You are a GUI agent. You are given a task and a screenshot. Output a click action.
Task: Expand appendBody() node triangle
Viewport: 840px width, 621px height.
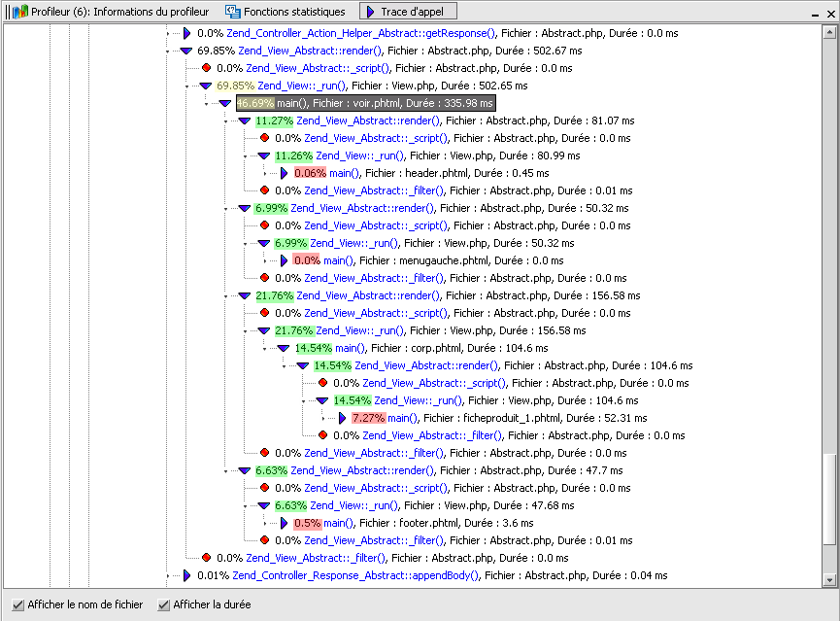pyautogui.click(x=187, y=575)
